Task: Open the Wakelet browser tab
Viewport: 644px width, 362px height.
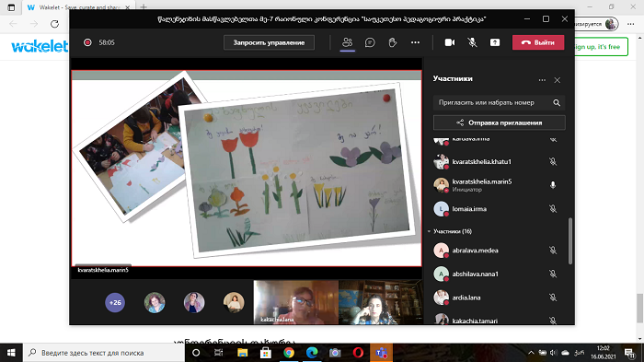Action: (78, 7)
